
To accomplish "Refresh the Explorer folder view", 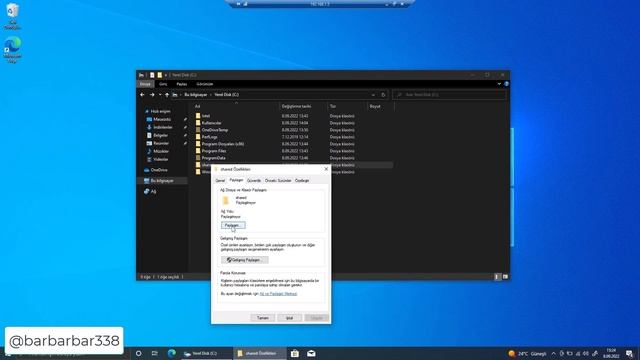I will [383, 95].
